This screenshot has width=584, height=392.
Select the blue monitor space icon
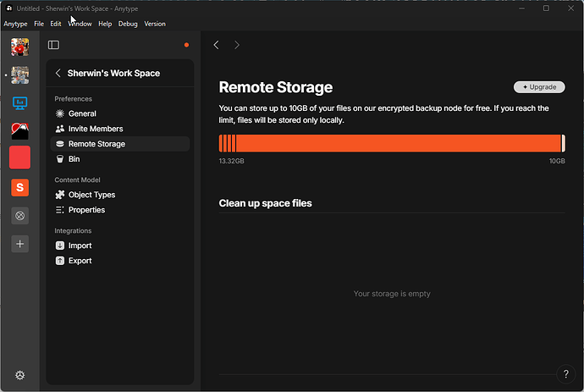pyautogui.click(x=19, y=103)
